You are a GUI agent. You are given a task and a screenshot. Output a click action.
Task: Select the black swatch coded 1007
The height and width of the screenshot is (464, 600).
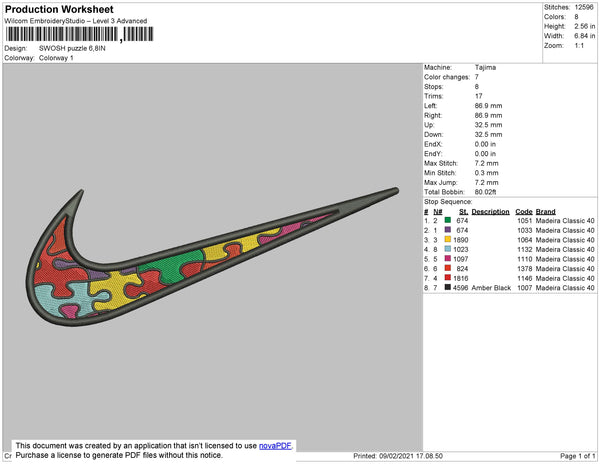point(447,287)
